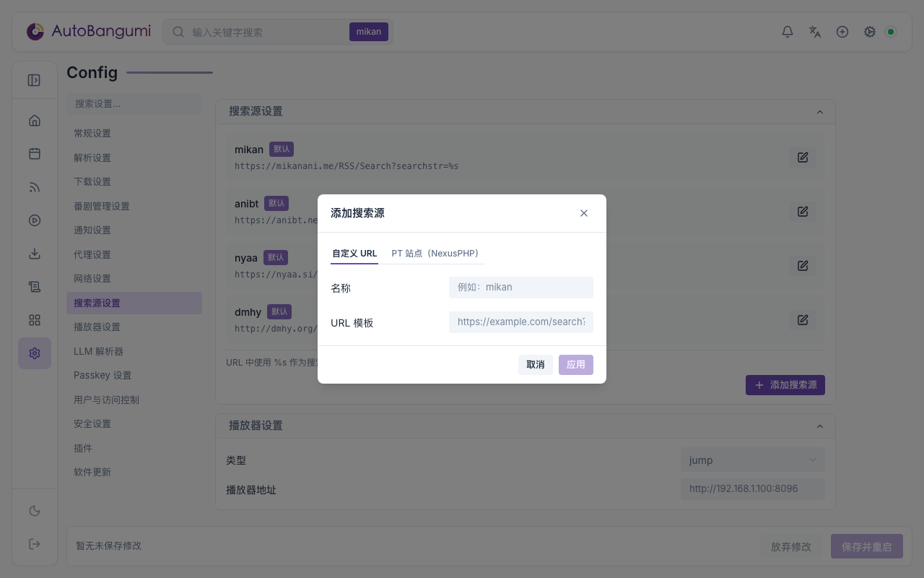Viewport: 924px width, 578px height.
Task: Open the downloader icon in sidebar
Action: pyautogui.click(x=35, y=254)
